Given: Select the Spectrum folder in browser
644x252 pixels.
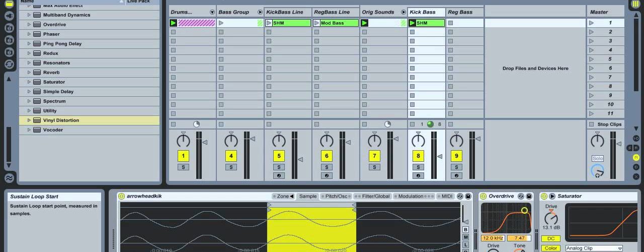Looking at the screenshot, I should 54,101.
